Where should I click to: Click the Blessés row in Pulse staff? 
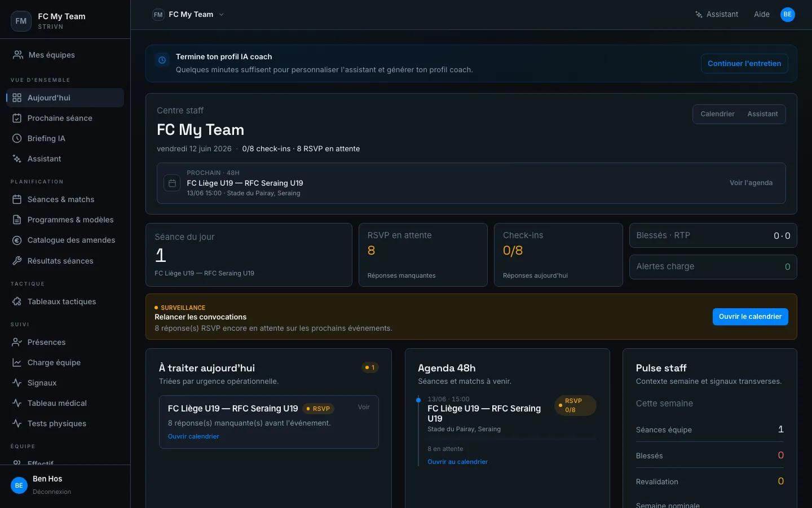point(709,456)
